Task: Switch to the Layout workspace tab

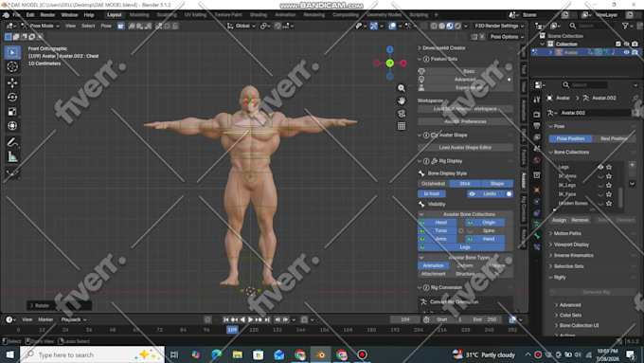Action: (x=115, y=15)
